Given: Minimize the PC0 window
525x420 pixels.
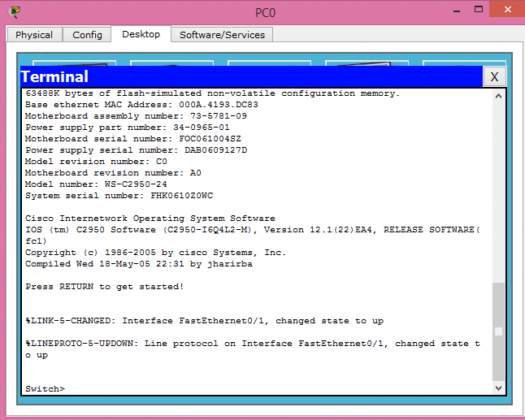Looking at the screenshot, I should [x=457, y=10].
